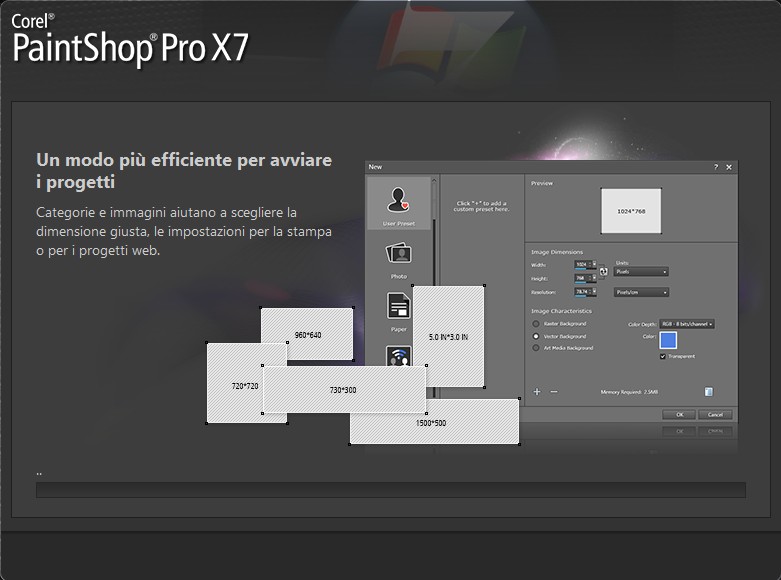781x580 pixels.
Task: Click the plus icon to add preset
Action: coord(537,392)
